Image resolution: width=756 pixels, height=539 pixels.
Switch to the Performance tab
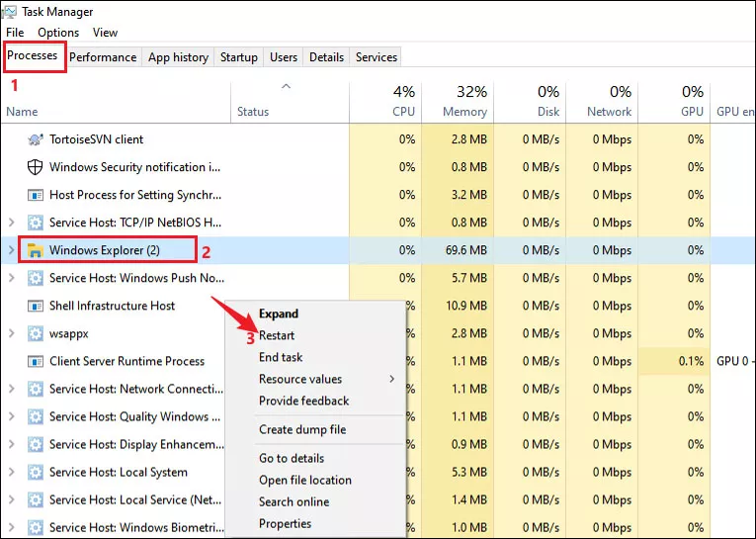tap(103, 57)
